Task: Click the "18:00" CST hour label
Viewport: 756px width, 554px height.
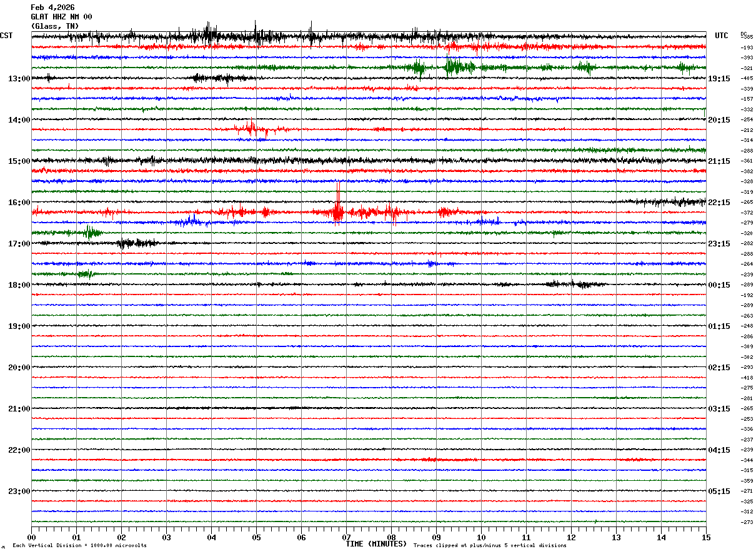Action: 19,285
